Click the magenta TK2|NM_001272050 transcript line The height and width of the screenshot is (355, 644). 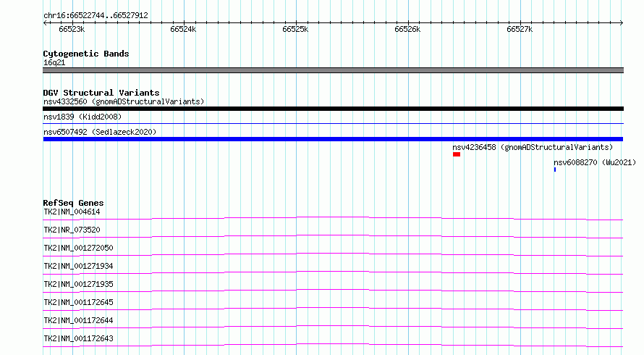[333, 254]
